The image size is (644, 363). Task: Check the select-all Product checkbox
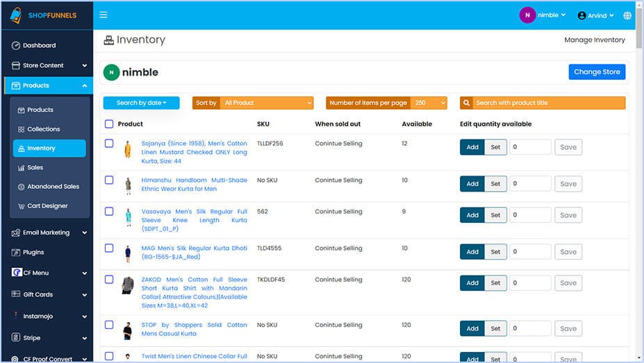pyautogui.click(x=109, y=124)
